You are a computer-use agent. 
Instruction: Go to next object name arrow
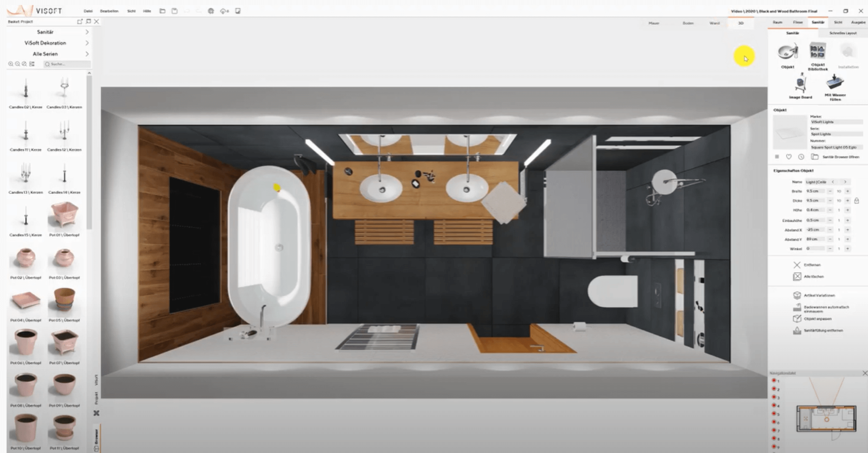(845, 182)
